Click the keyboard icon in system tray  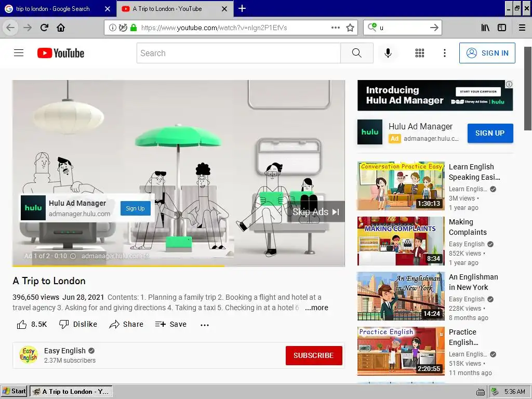[x=480, y=392]
